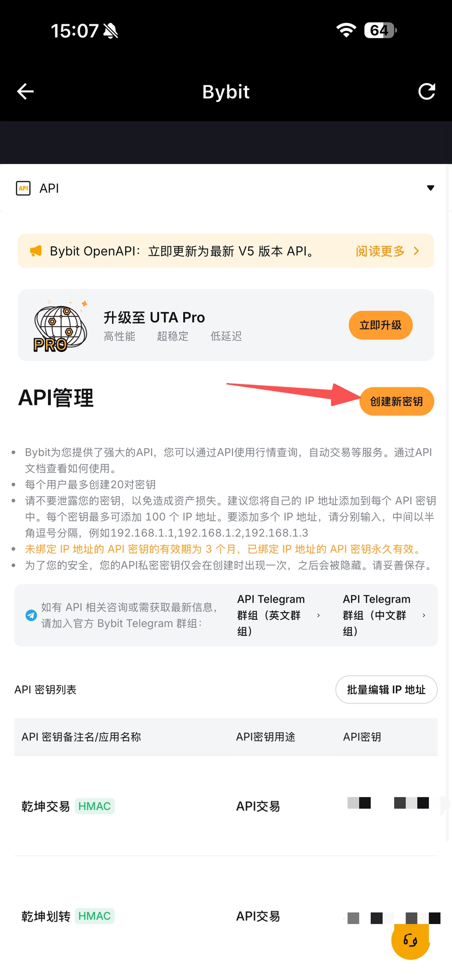452x980 pixels.
Task: Open the 阅读更多 chevron
Action: click(x=416, y=251)
